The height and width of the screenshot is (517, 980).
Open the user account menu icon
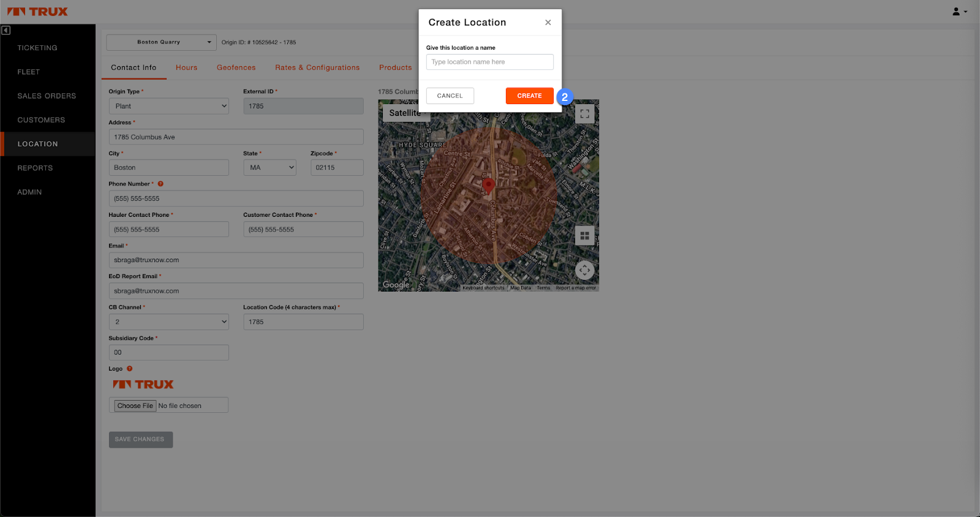pyautogui.click(x=959, y=12)
